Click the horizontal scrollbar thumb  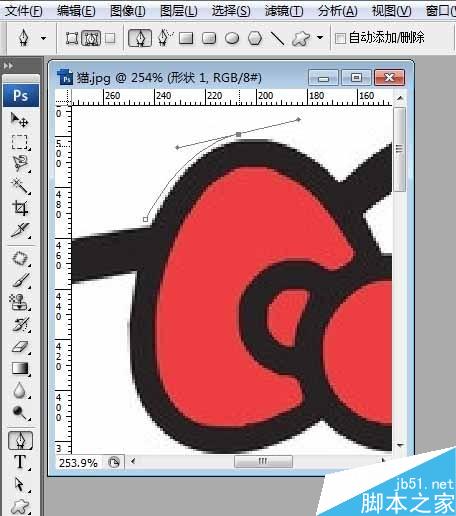click(x=263, y=461)
